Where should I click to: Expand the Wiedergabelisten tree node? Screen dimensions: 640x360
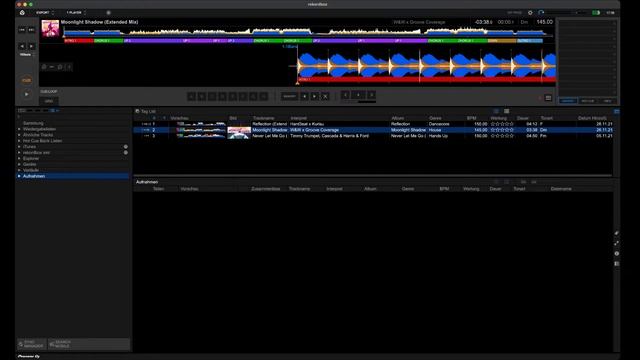click(x=19, y=129)
